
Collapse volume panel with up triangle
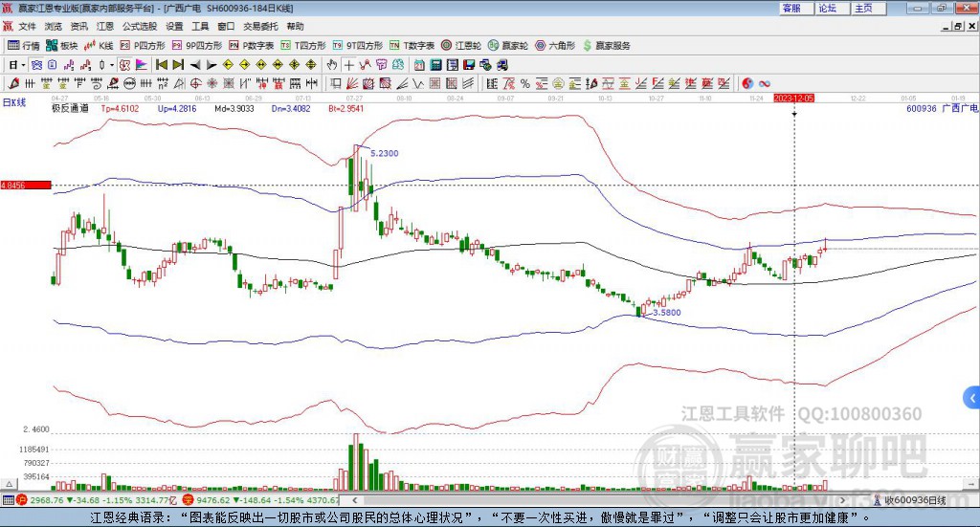(9, 484)
